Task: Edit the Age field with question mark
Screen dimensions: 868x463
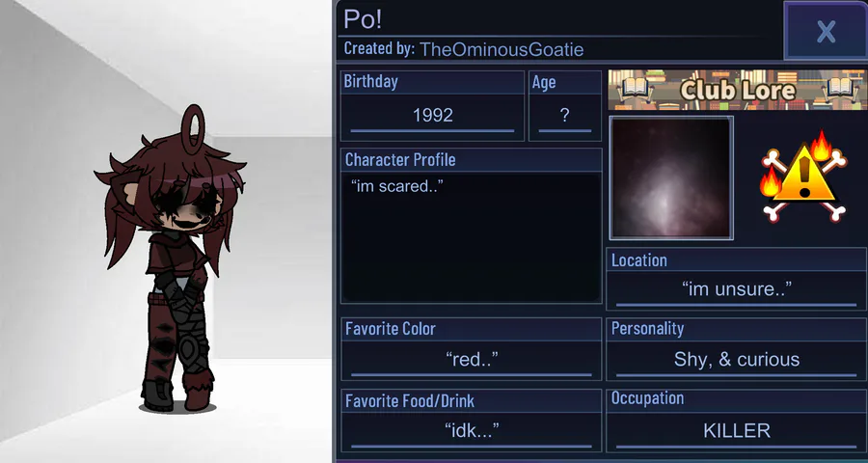Action: (564, 116)
